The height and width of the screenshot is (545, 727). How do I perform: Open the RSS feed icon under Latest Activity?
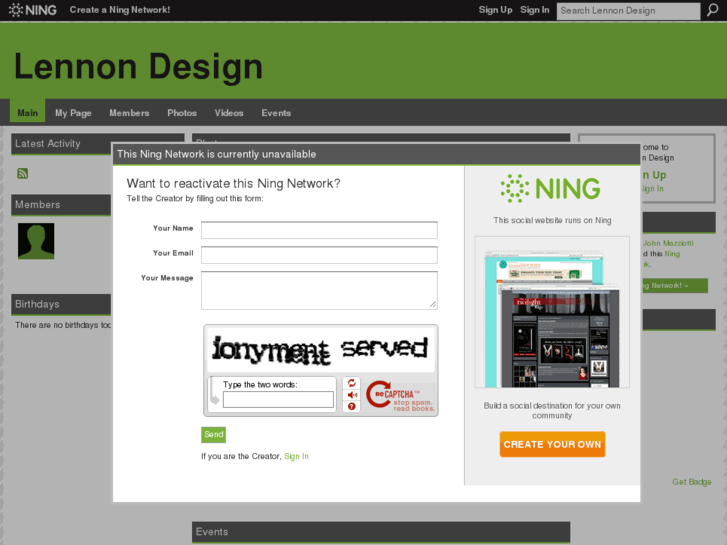[23, 173]
